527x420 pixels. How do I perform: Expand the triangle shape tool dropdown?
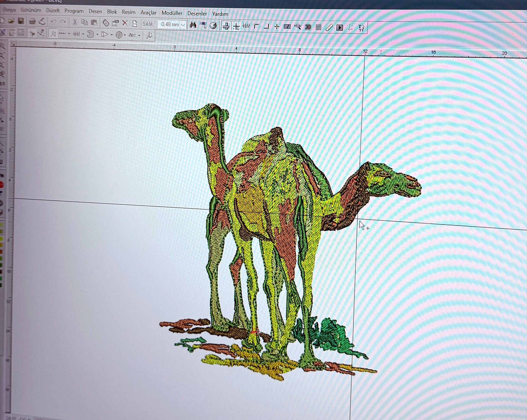click(112, 35)
